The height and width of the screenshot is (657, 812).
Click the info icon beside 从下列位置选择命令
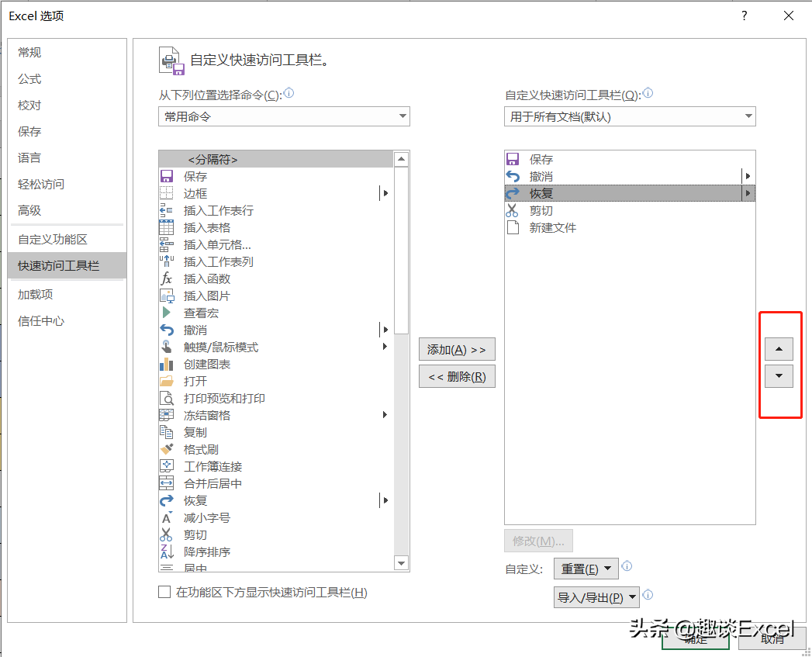click(x=289, y=93)
